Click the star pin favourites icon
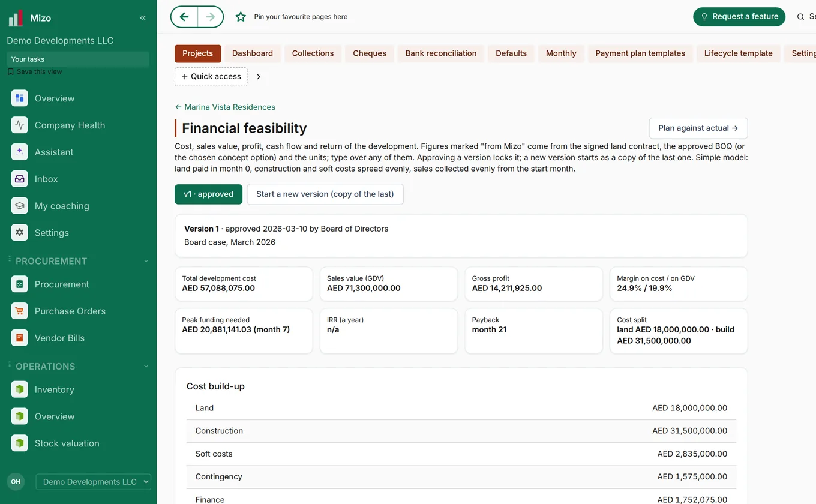This screenshot has height=504, width=816. coord(241,17)
